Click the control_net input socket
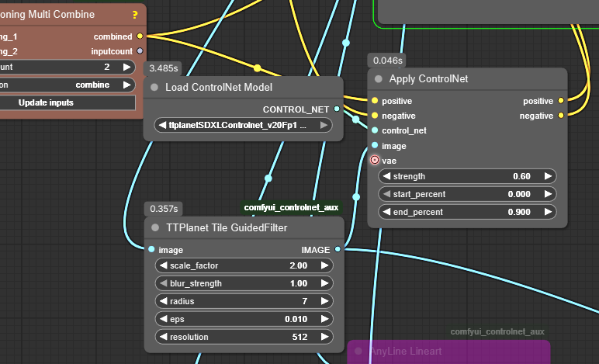The image size is (599, 364). pyautogui.click(x=375, y=130)
